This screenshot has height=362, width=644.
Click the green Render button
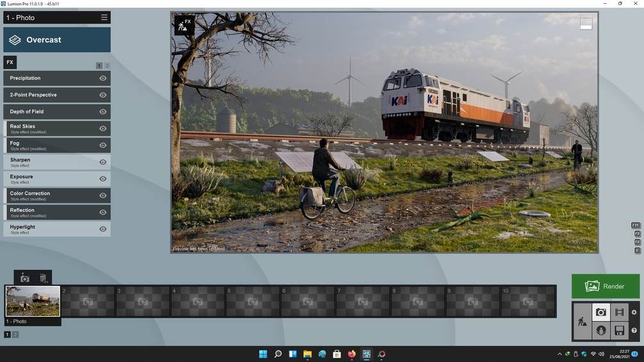click(606, 286)
